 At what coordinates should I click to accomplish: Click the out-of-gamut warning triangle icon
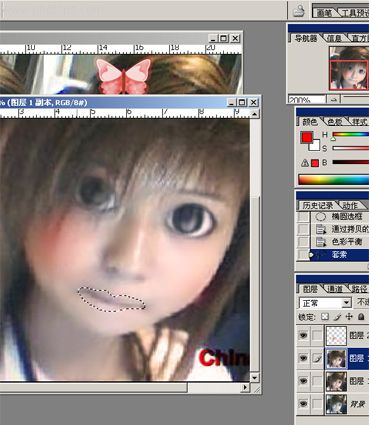tap(305, 163)
